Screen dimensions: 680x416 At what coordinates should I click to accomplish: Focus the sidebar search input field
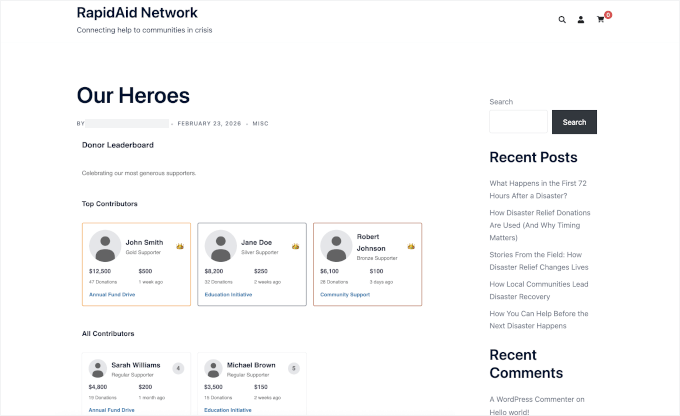[517, 122]
